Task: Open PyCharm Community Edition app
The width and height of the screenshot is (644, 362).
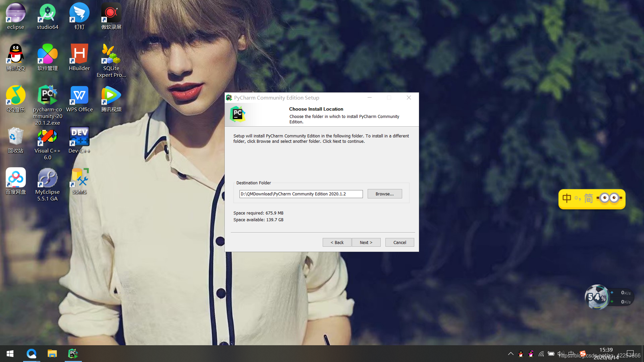Action: point(73,354)
